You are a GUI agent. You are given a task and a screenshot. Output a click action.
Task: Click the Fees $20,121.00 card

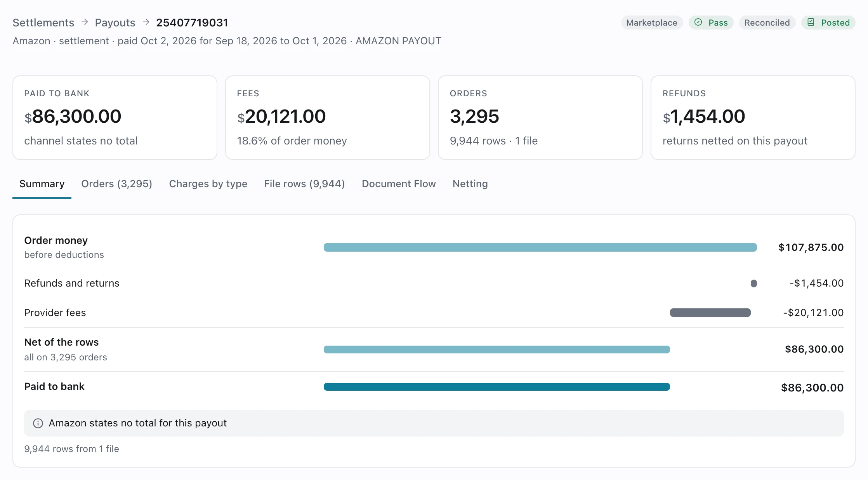point(327,118)
